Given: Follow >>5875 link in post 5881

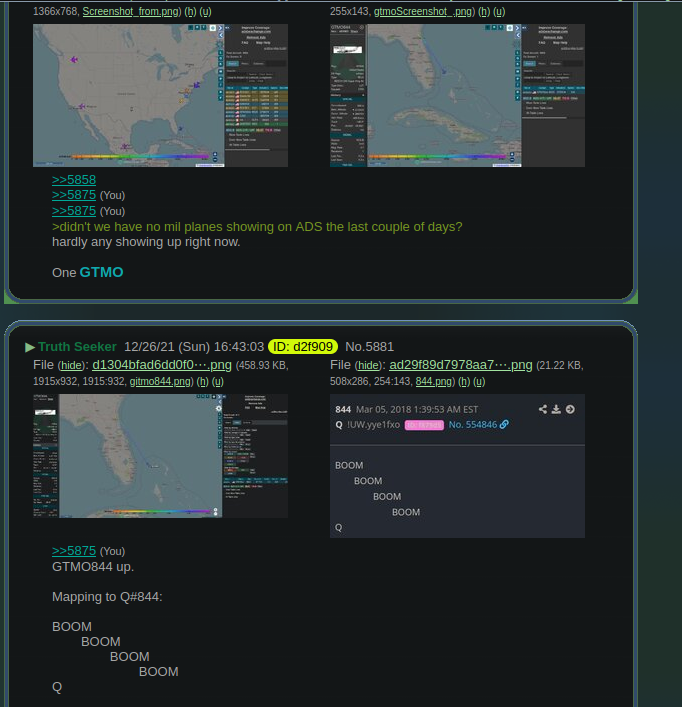Looking at the screenshot, I should [x=74, y=551].
